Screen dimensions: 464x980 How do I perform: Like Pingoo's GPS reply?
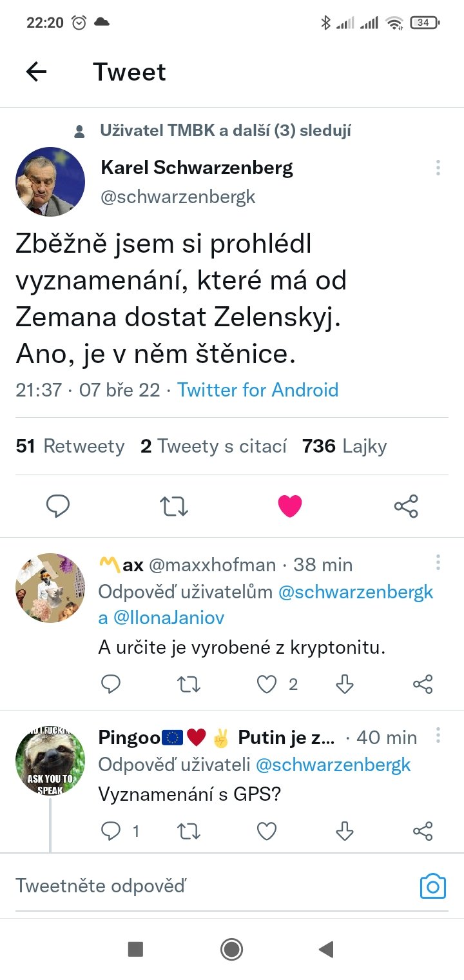267,831
